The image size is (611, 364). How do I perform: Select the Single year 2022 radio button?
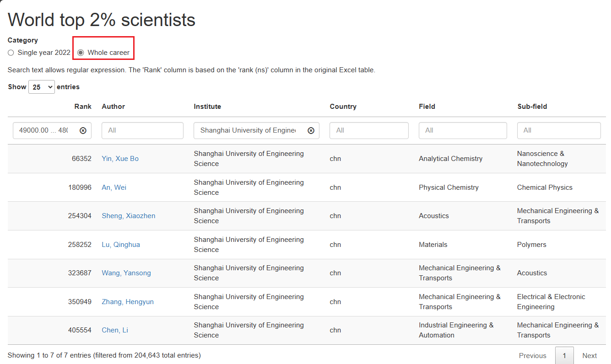[x=11, y=53]
